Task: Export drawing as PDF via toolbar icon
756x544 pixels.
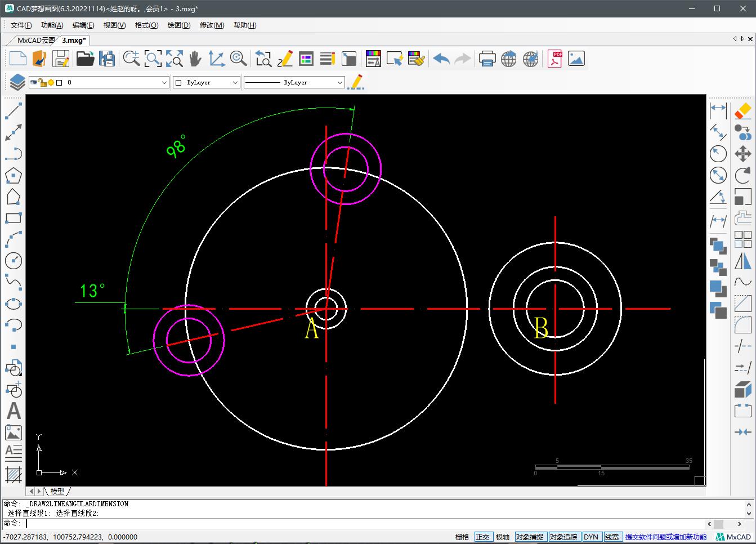Action: pyautogui.click(x=554, y=59)
